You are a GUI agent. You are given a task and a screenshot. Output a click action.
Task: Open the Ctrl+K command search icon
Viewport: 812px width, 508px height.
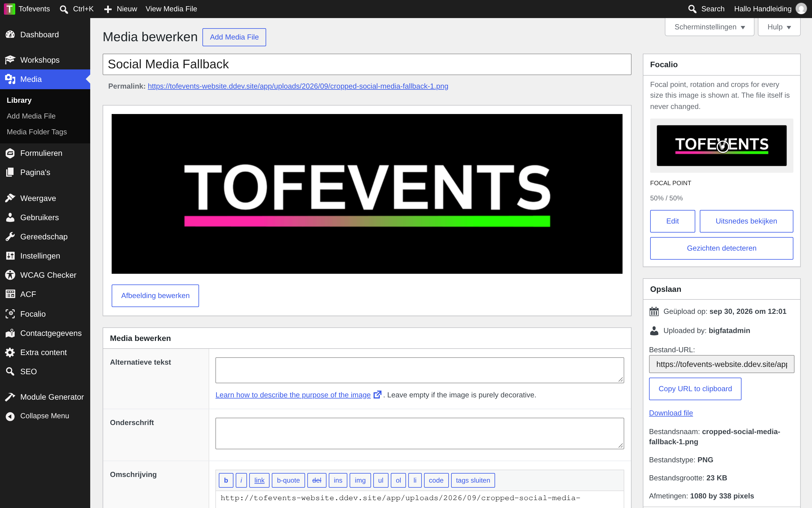pyautogui.click(x=64, y=9)
